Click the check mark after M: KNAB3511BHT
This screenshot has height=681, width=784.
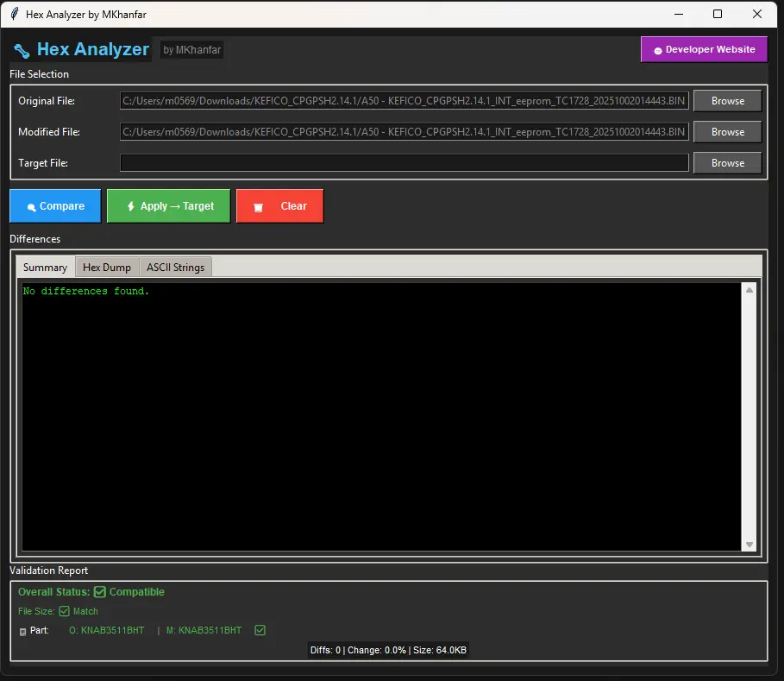[260, 630]
